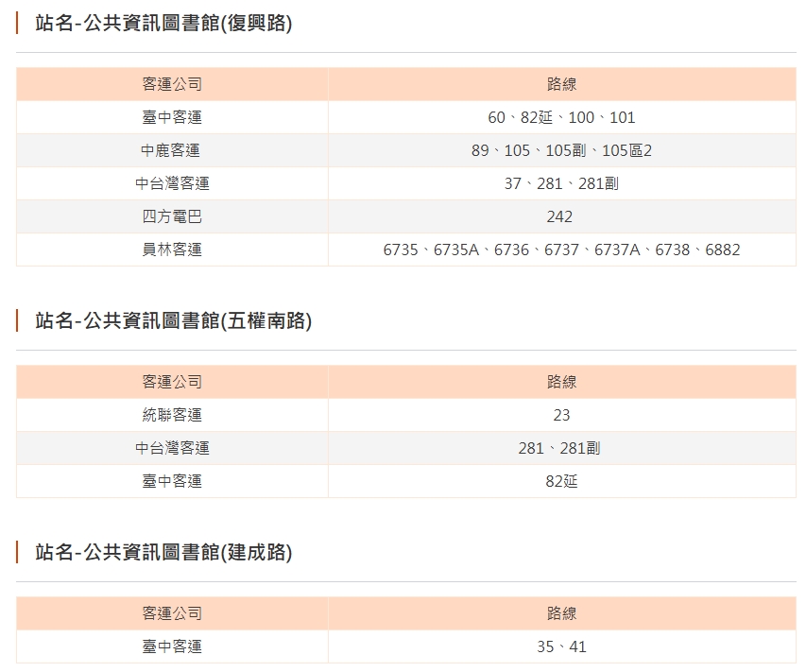Screen dimensions: 806x672
Task: Click 路線 header in the 復興路 table
Action: [561, 84]
